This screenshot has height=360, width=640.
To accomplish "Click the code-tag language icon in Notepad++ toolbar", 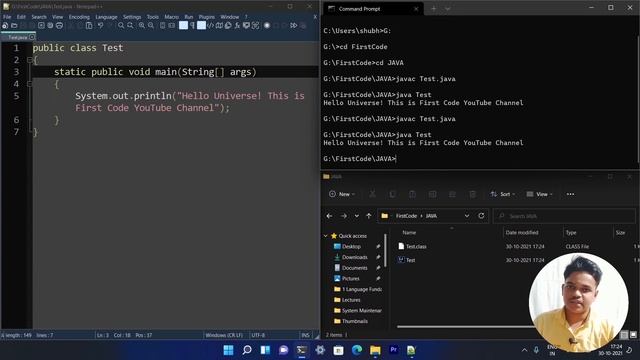I will click(x=210, y=25).
